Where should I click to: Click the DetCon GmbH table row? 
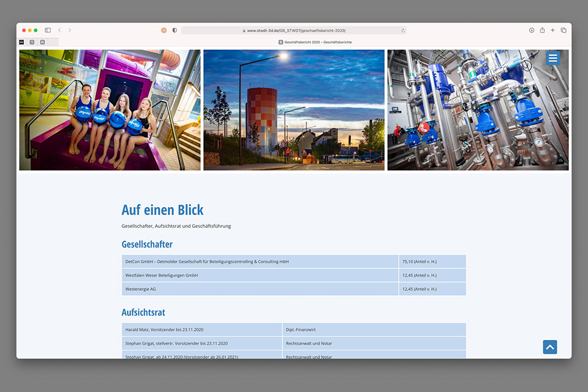tap(260, 262)
